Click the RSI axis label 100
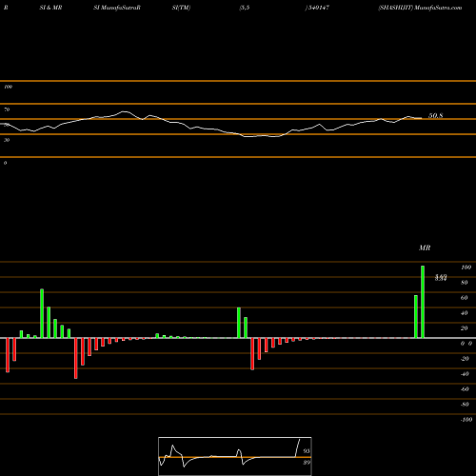The width and height of the screenshot is (476, 476). coord(8,87)
